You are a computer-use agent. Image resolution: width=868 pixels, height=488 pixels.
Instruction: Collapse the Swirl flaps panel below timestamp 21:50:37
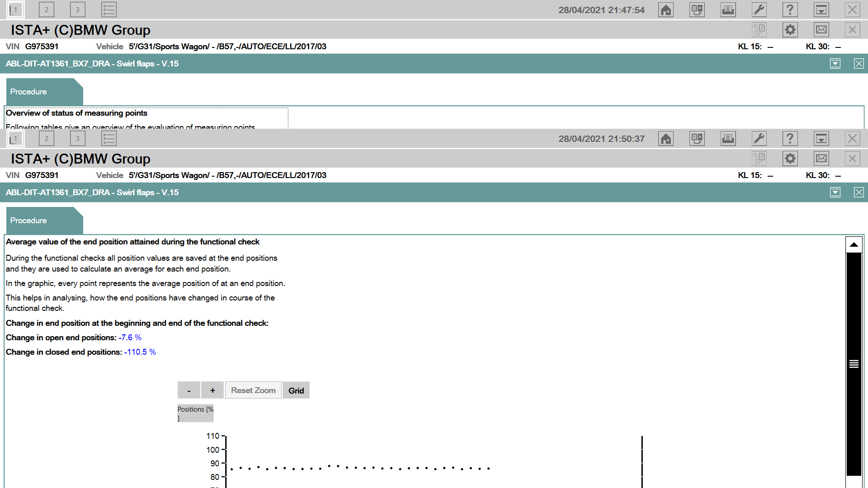(835, 192)
